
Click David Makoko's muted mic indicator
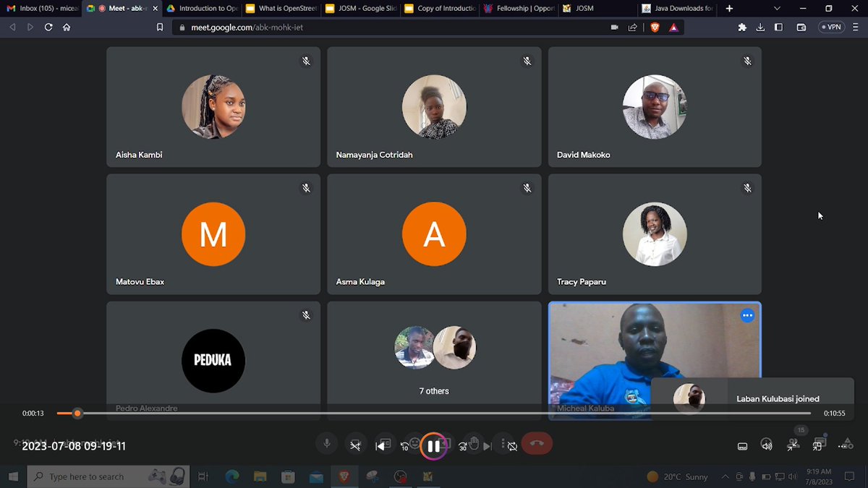pyautogui.click(x=748, y=61)
